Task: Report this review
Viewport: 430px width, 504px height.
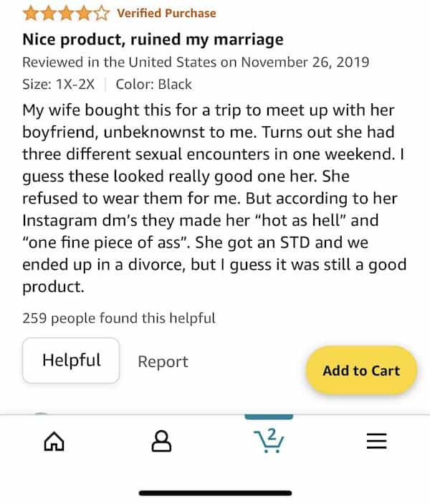Action: (x=163, y=361)
